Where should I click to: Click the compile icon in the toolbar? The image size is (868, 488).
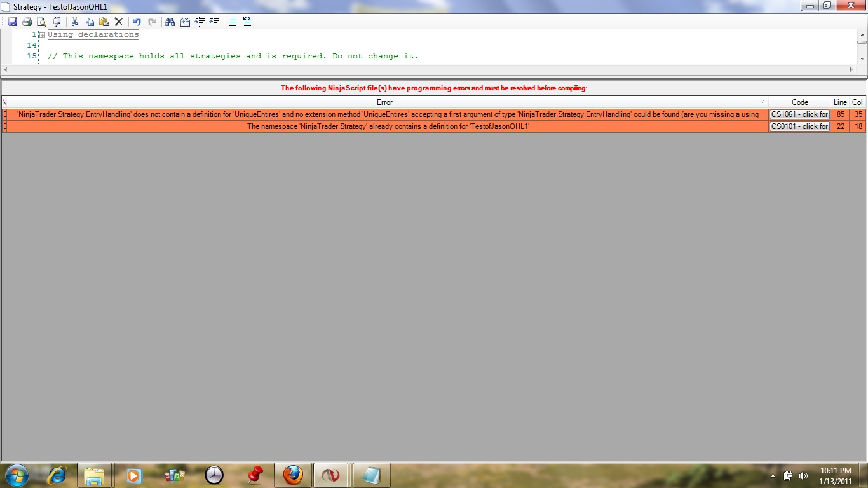click(57, 22)
